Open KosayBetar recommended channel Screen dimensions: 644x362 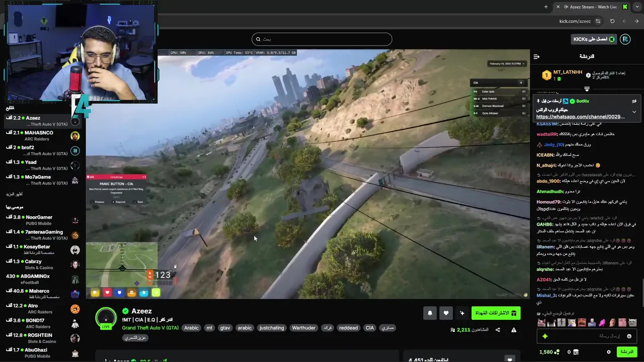point(43,250)
